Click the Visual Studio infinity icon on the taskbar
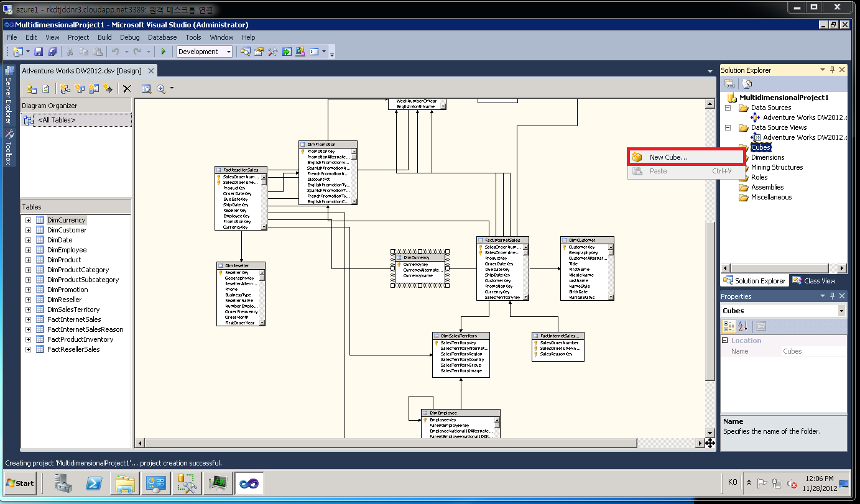The image size is (860, 504). point(249,483)
